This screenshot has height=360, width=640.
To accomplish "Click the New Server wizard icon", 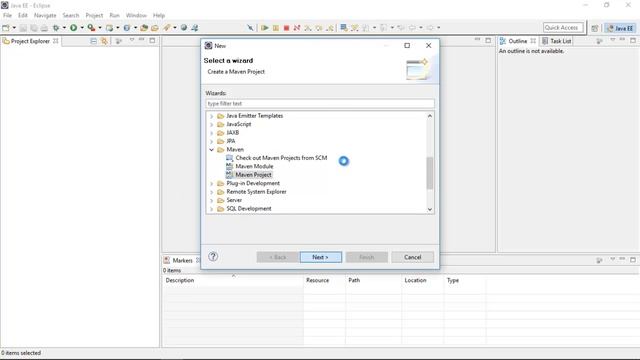I will (109, 28).
